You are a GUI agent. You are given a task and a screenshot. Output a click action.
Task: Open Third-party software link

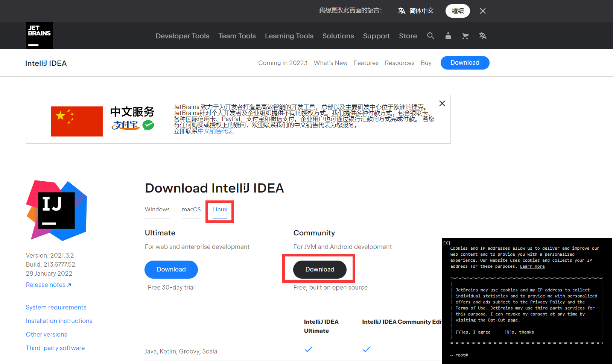point(55,348)
